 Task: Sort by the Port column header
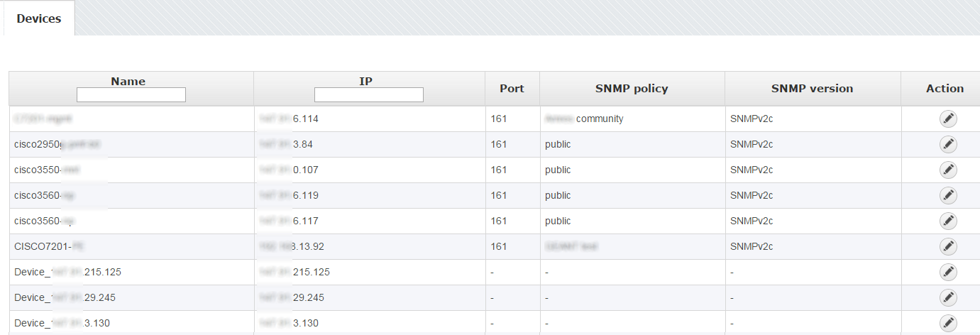[x=512, y=89]
